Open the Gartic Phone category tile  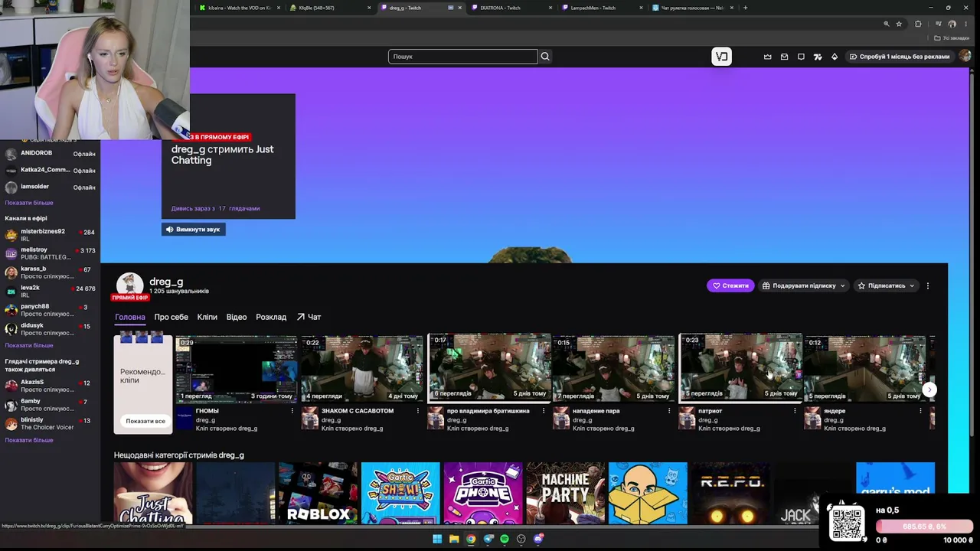pyautogui.click(x=483, y=493)
